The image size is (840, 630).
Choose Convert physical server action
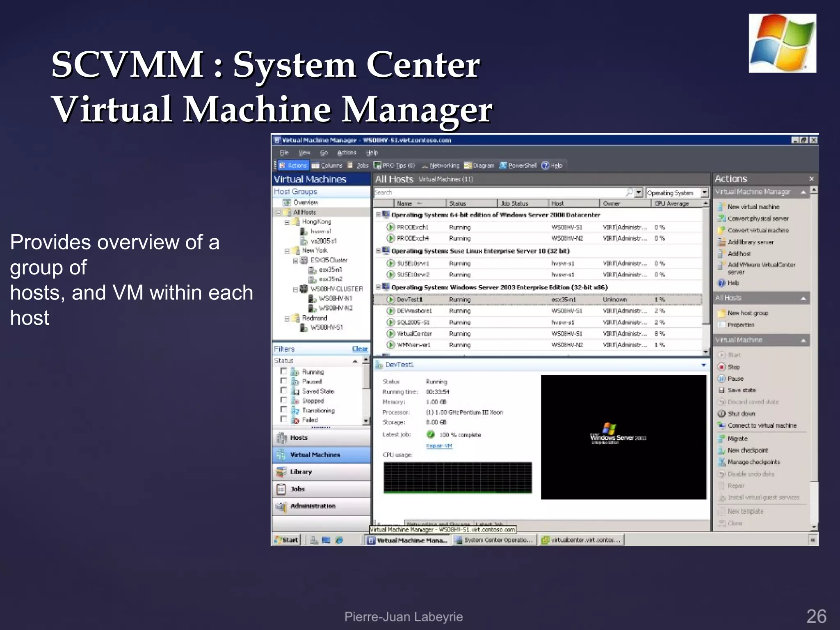pyautogui.click(x=753, y=219)
